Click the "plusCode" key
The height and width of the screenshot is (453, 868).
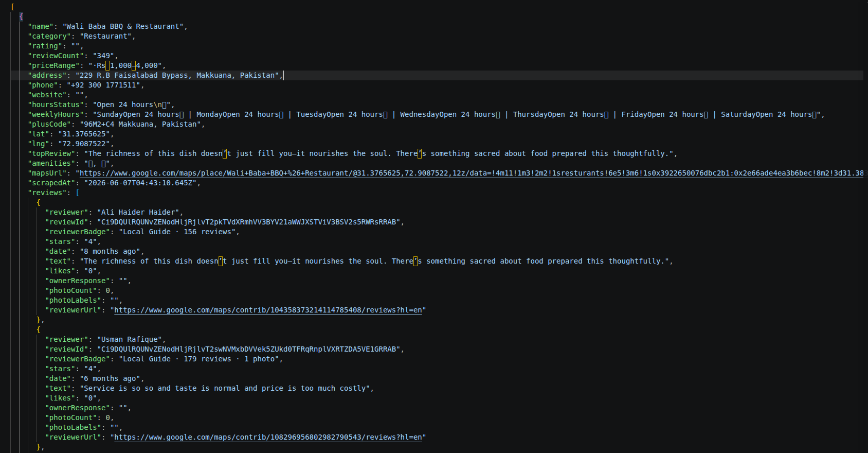49,124
